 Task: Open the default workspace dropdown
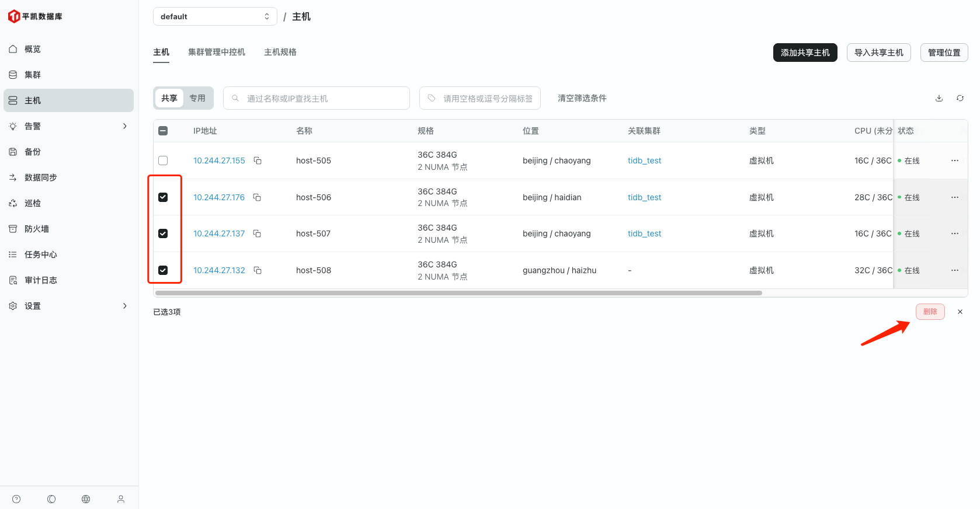[215, 16]
